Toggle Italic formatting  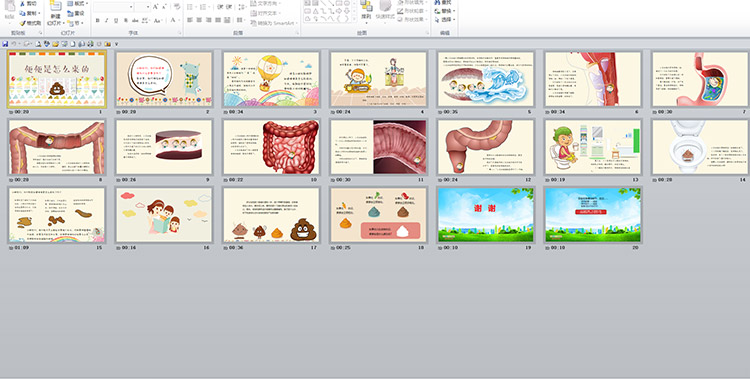coord(106,20)
